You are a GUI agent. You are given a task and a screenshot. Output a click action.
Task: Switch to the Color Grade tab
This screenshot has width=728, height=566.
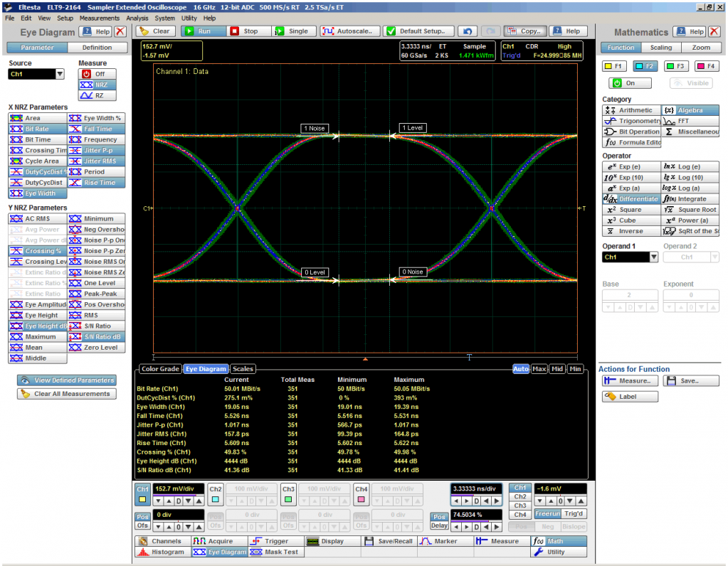pos(159,369)
